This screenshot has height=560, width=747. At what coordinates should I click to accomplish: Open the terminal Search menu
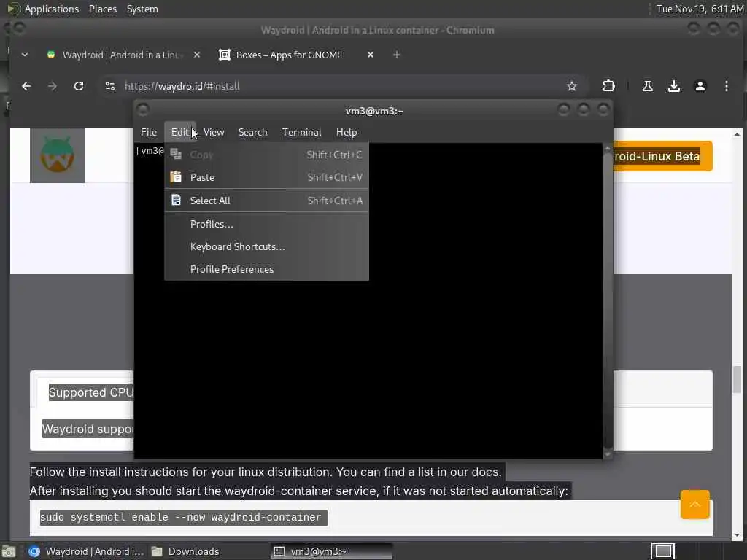click(252, 133)
